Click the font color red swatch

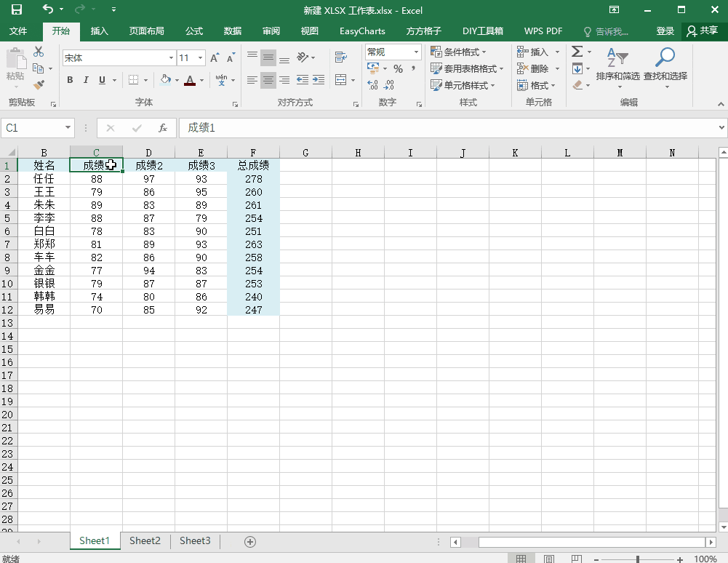tap(189, 80)
